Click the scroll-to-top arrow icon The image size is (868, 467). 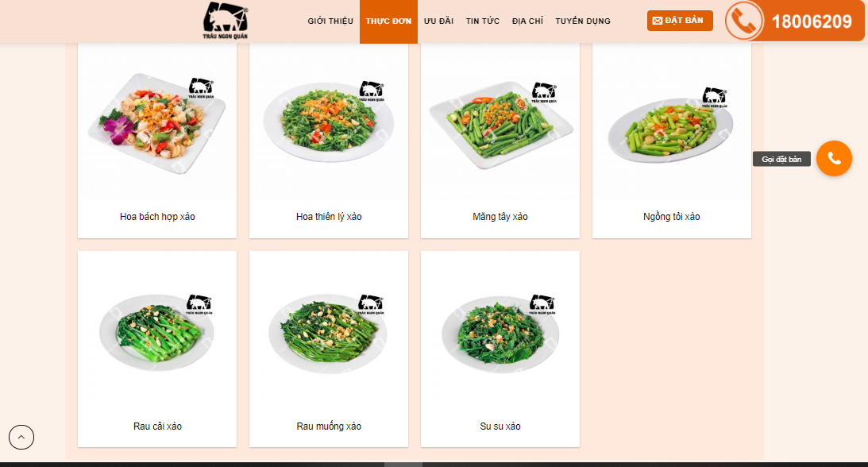coord(21,437)
